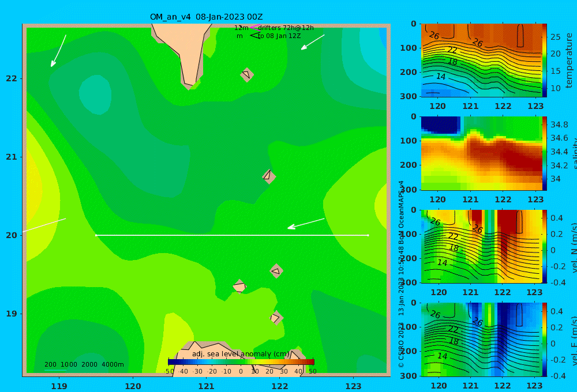Click the 'temperature' axis label
The height and width of the screenshot is (392, 577).
coord(569,61)
